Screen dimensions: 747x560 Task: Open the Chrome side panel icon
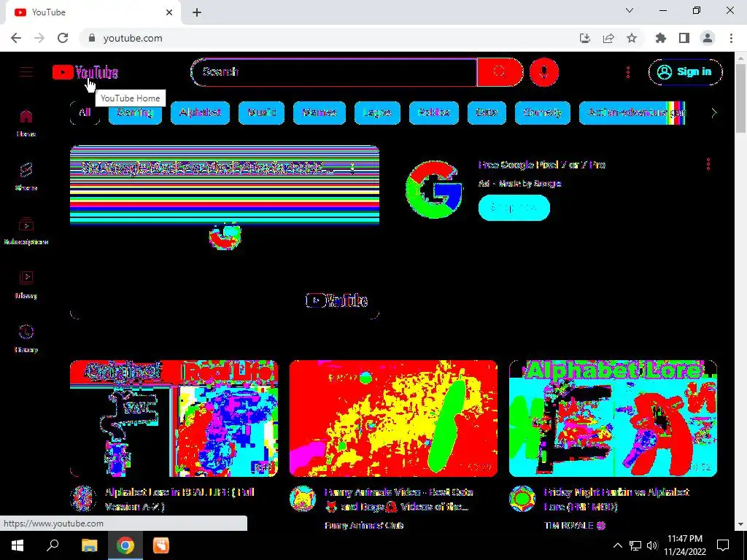[x=684, y=38]
